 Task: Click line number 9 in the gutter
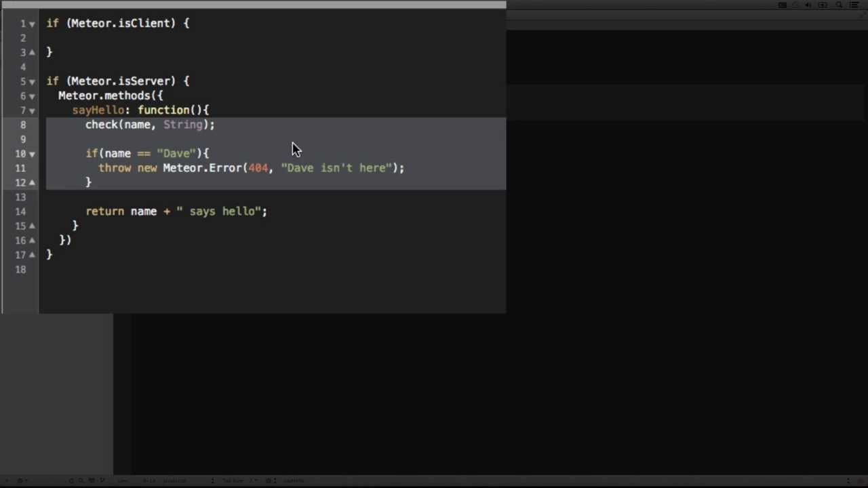[x=23, y=139]
